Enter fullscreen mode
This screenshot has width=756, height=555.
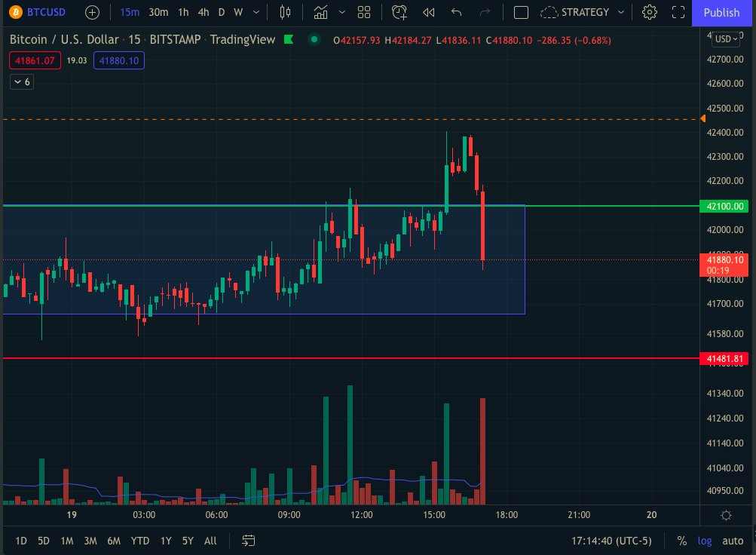[678, 12]
